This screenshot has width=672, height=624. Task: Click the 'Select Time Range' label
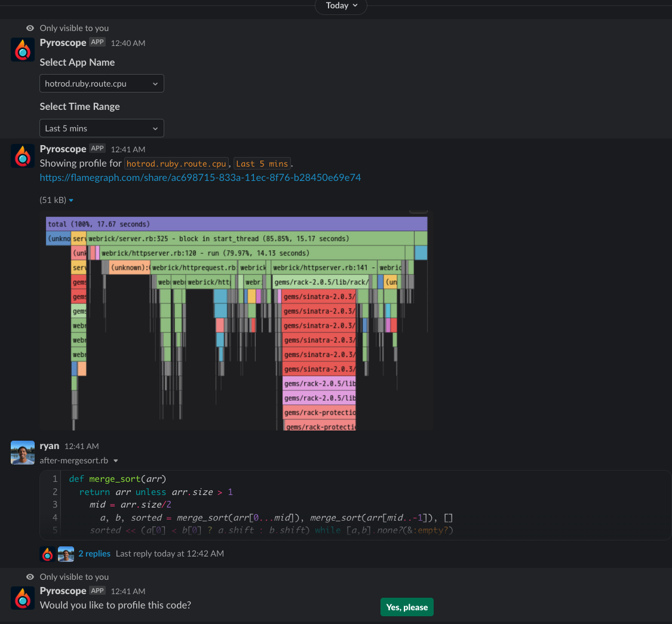(x=79, y=106)
